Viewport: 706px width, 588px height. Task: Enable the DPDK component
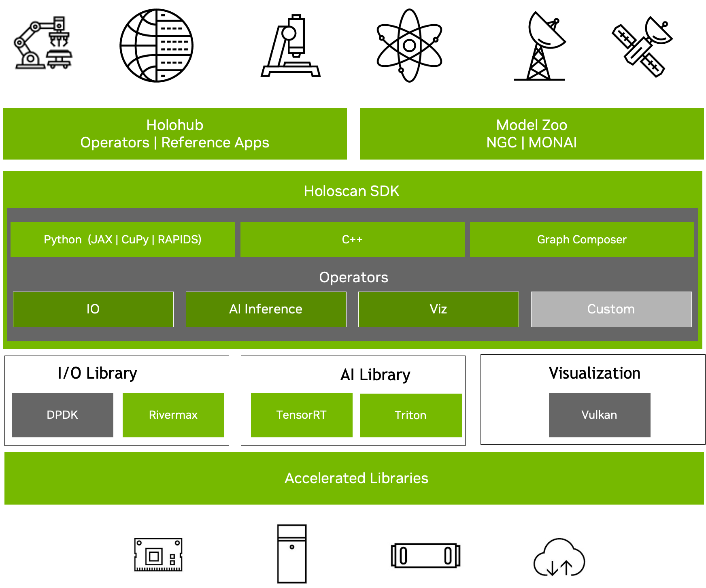[62, 415]
